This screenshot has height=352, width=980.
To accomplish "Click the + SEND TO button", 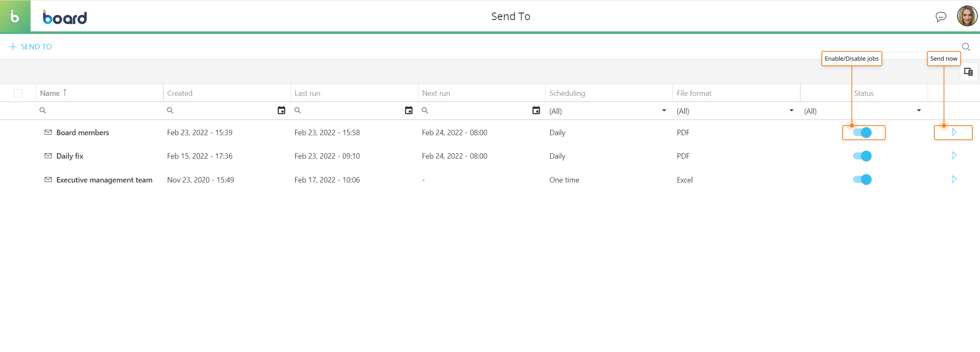I will (31, 47).
